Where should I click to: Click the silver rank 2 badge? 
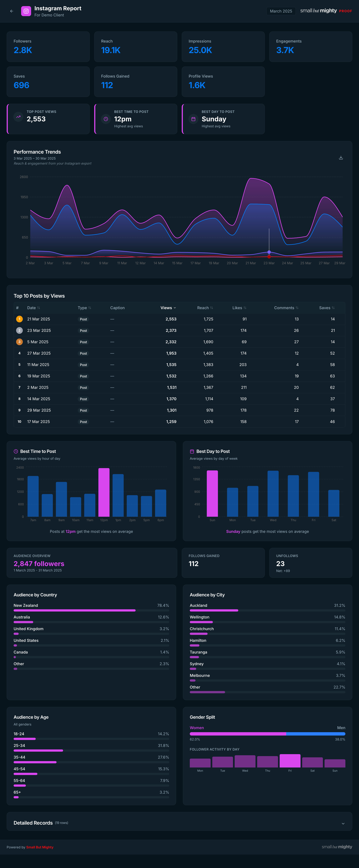(x=20, y=331)
